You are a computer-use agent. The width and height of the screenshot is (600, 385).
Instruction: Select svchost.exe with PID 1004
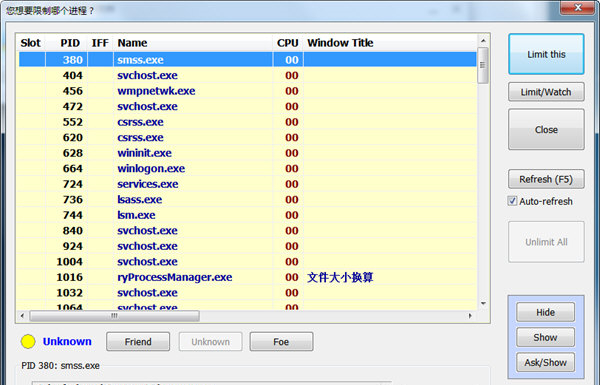[248, 262]
